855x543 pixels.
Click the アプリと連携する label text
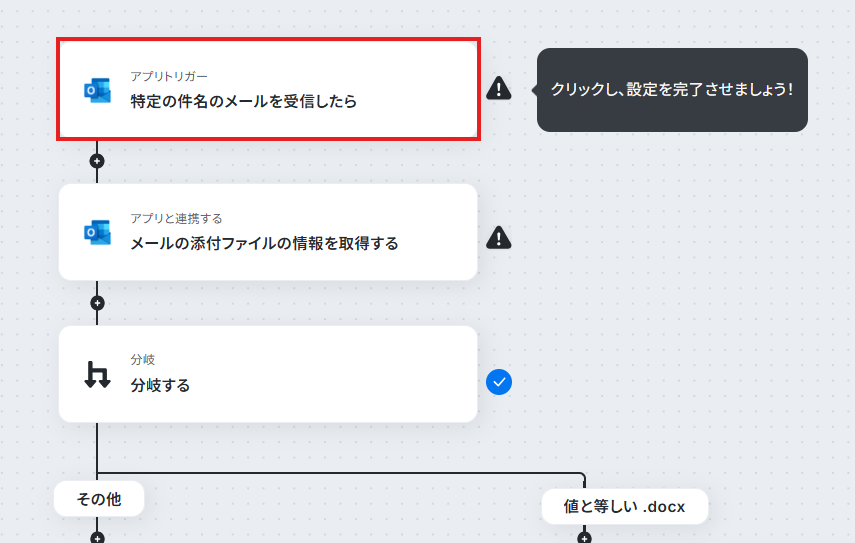pyautogui.click(x=176, y=219)
